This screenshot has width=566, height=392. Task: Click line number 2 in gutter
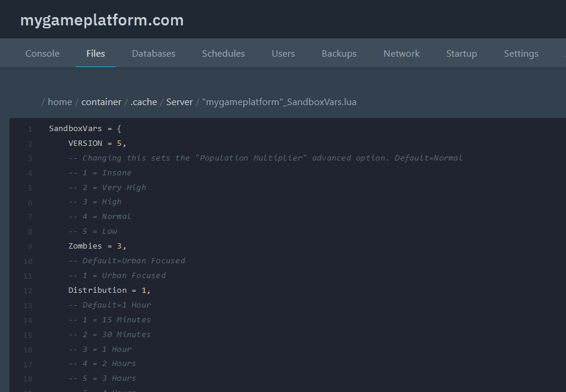pyautogui.click(x=30, y=144)
